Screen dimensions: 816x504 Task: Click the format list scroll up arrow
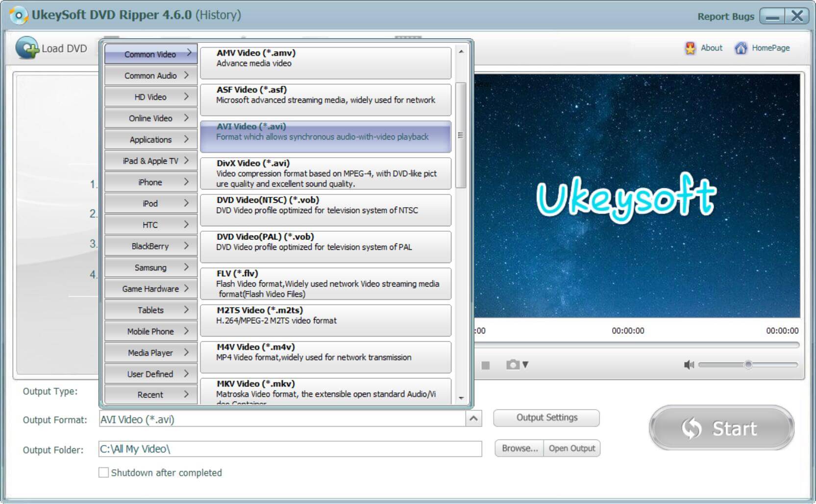pyautogui.click(x=461, y=51)
